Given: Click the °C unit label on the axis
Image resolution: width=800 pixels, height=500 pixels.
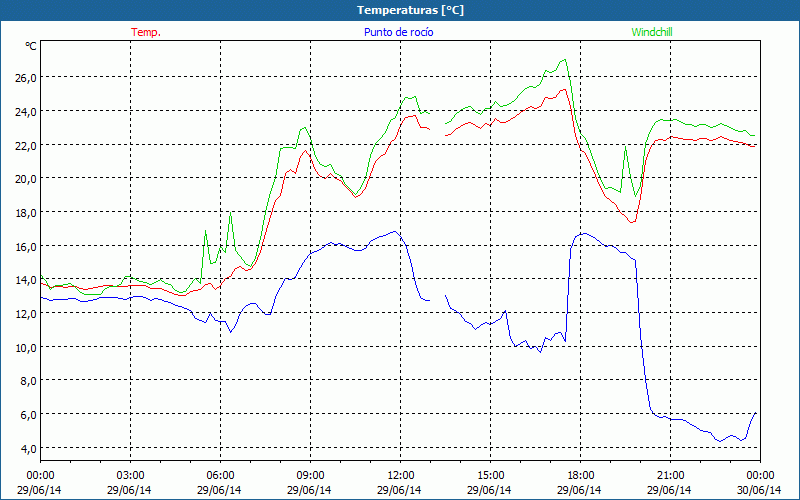Looking at the screenshot, I should [x=31, y=46].
